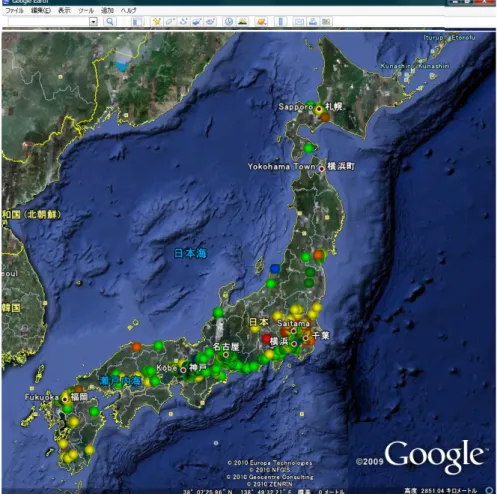The width and height of the screenshot is (497, 494).
Task: Click the yellow 日本 country label
Action: click(x=259, y=322)
